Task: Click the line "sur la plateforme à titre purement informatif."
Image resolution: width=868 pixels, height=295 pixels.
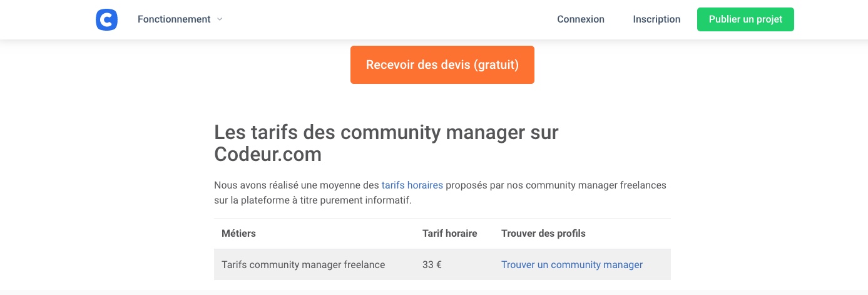Action: click(x=313, y=201)
